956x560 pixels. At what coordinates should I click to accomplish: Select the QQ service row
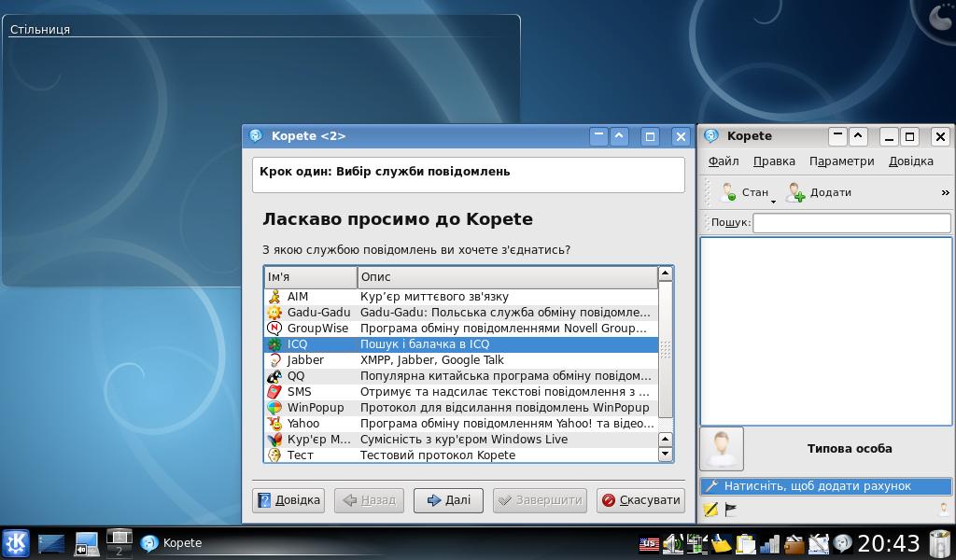pos(461,376)
